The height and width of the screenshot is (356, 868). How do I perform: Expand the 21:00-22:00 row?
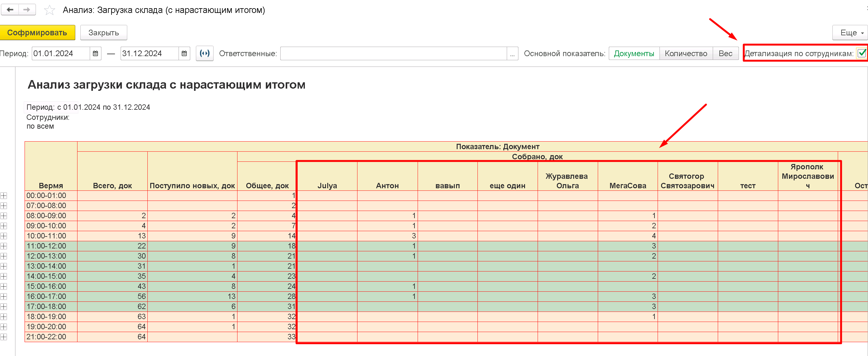coord(4,337)
